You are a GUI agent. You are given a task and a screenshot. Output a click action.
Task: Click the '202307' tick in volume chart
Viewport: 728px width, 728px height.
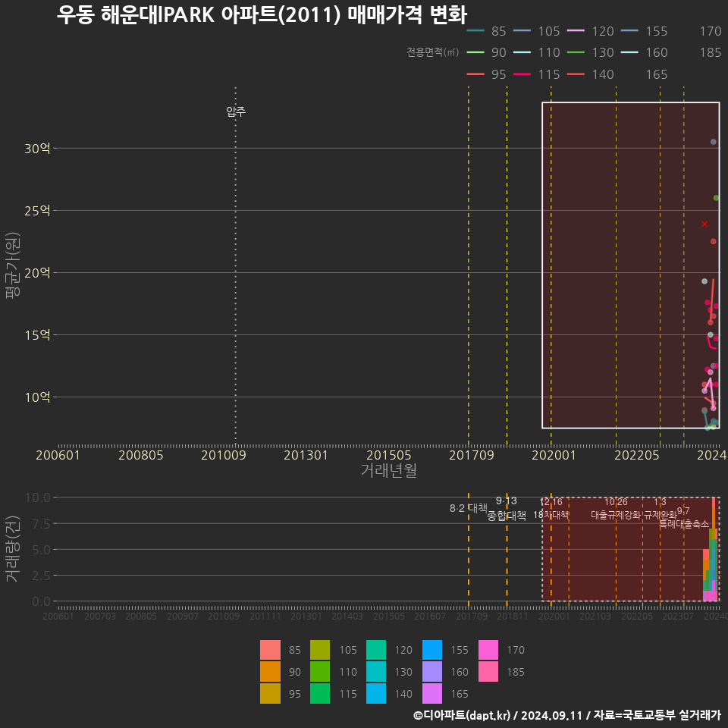pos(678,616)
